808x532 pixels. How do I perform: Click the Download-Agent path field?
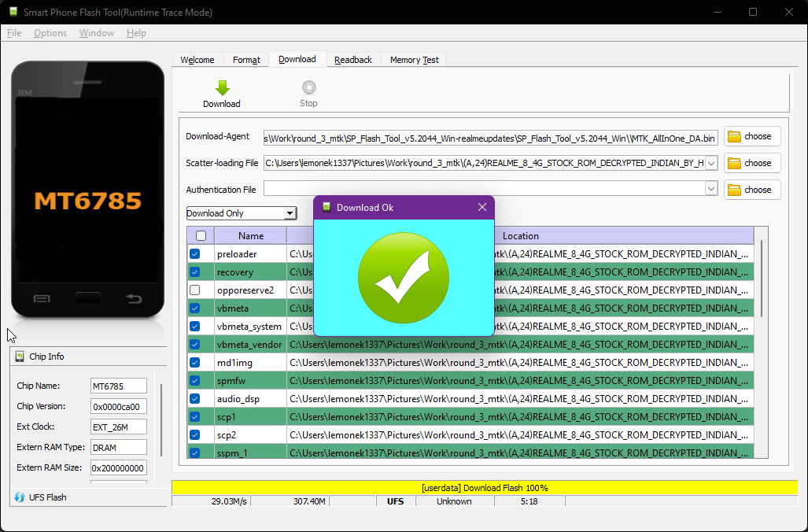click(491, 139)
